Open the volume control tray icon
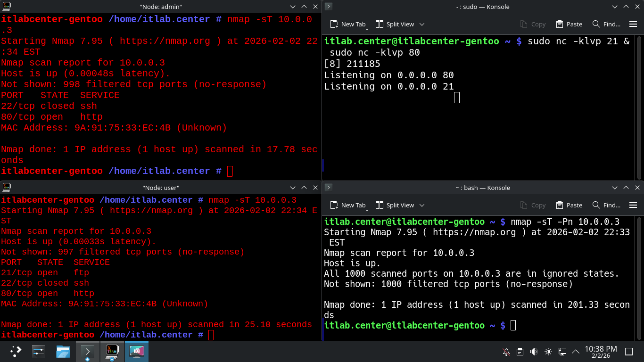Viewport: 644px width, 362px height. coord(534,352)
